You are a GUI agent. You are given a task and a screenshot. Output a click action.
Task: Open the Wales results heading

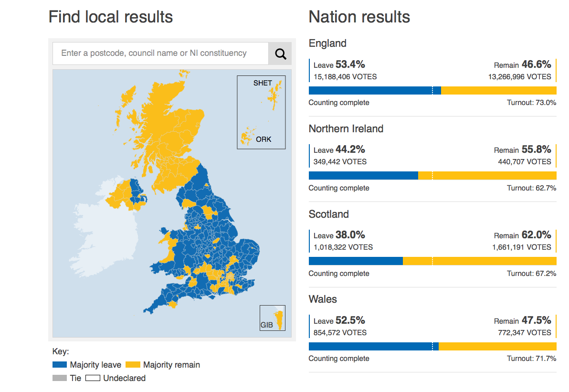tap(323, 299)
